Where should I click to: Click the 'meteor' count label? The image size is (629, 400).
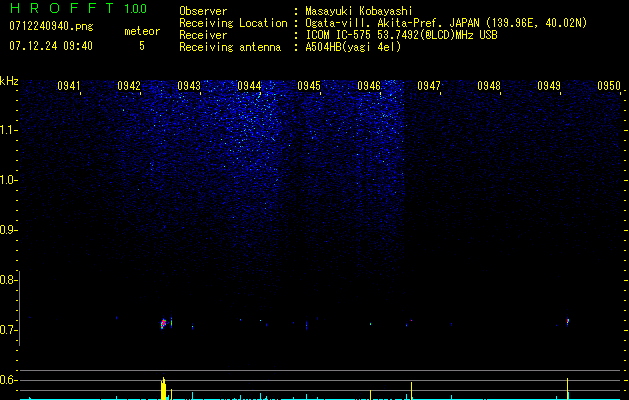coord(142,31)
